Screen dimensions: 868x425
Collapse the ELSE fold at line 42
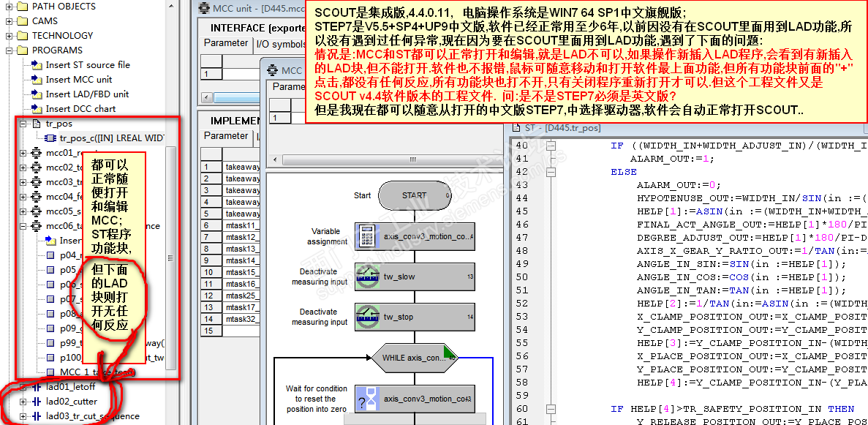coord(551,173)
